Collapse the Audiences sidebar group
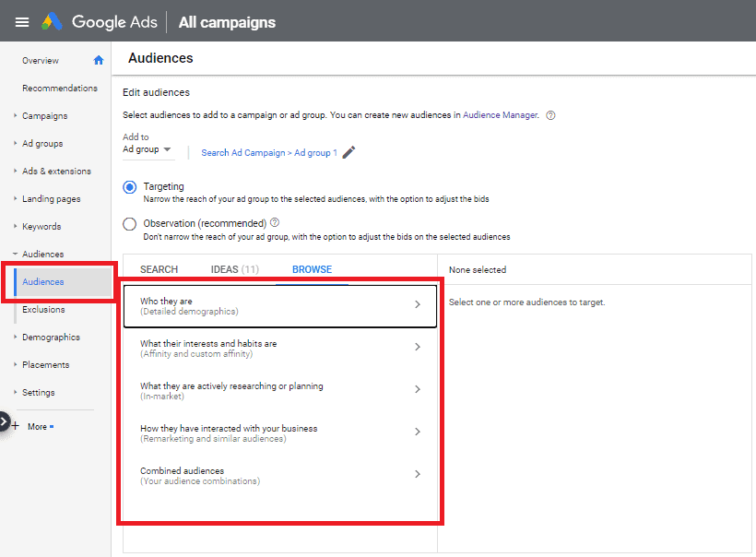756x557 pixels. pyautogui.click(x=15, y=254)
